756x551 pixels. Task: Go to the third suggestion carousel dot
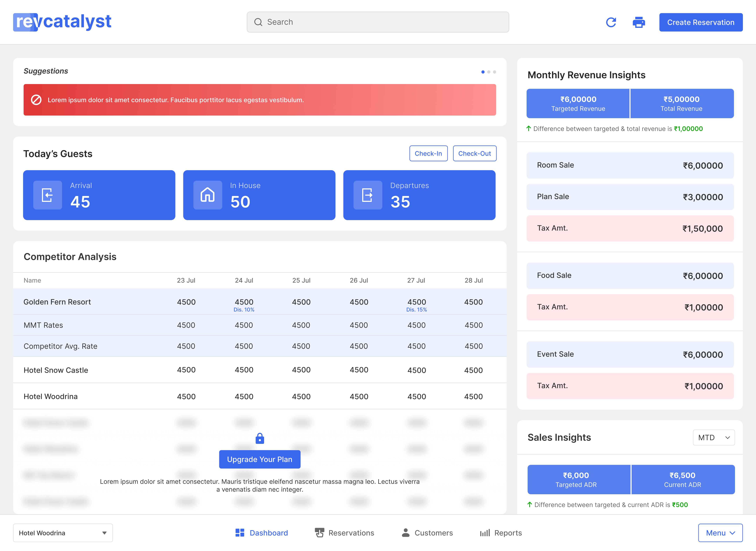[x=494, y=72]
